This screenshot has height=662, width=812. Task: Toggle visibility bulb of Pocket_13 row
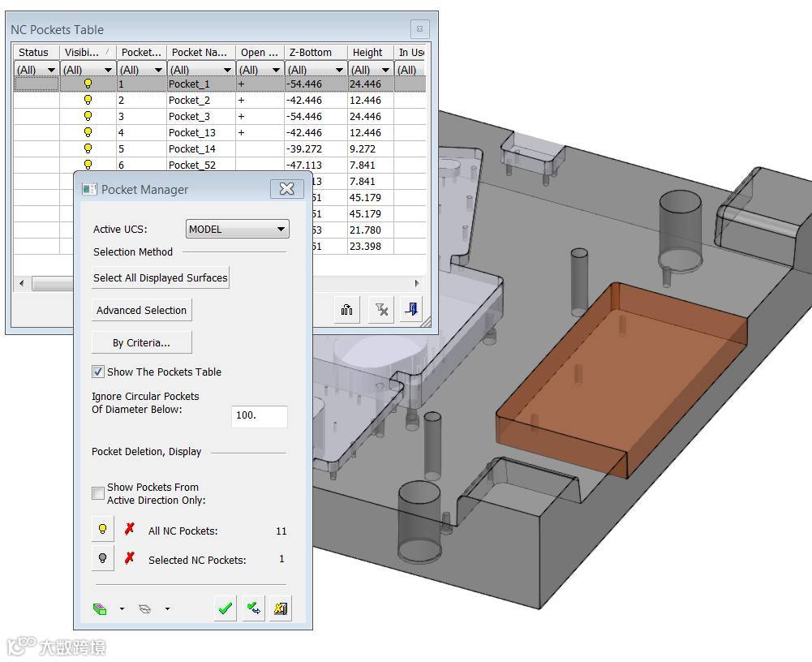pos(88,132)
